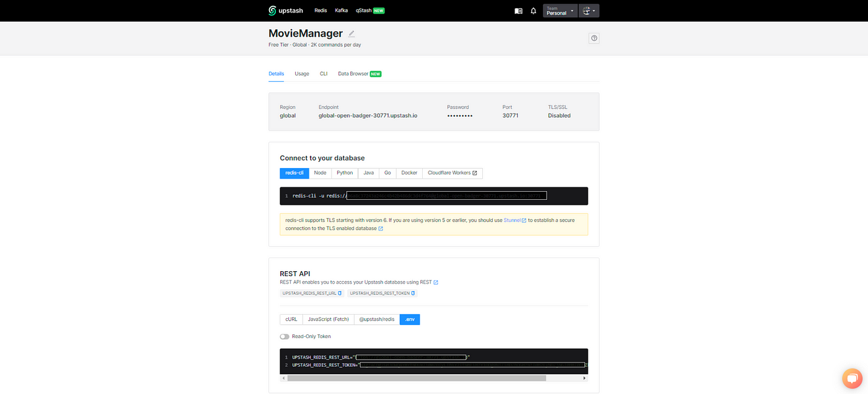
Task: Click the UPSTASH_REDIS_REST_TOKEN variable chip
Action: tap(382, 293)
